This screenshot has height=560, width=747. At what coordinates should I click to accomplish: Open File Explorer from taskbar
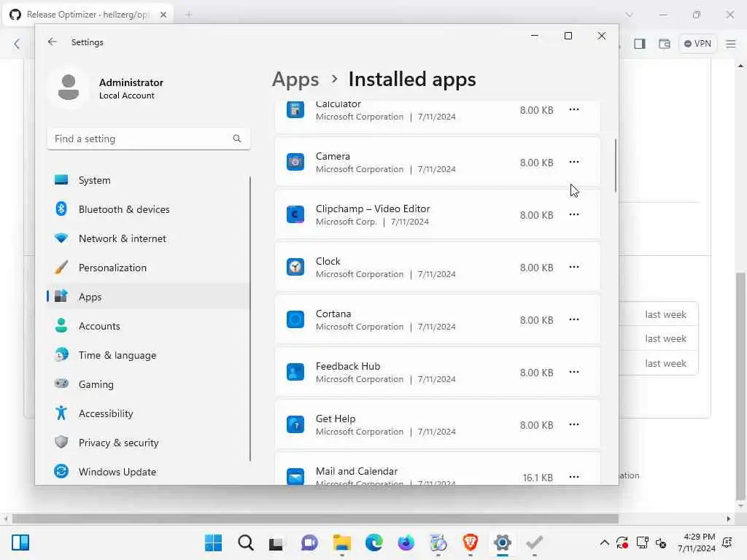341,542
